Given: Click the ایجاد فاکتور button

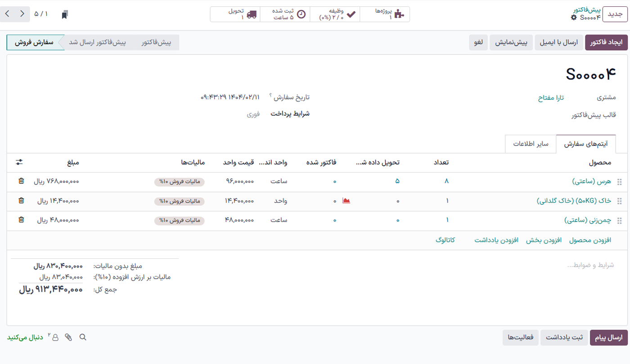Looking at the screenshot, I should pyautogui.click(x=606, y=42).
